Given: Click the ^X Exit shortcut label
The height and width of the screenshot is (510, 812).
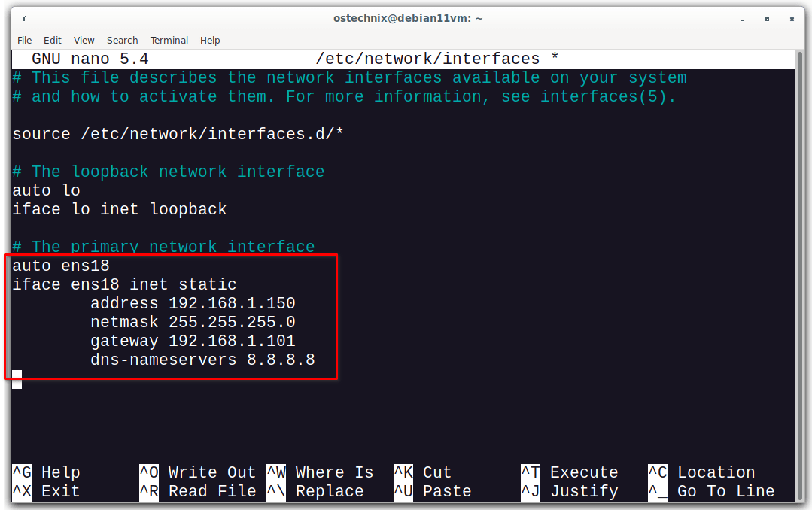Looking at the screenshot, I should point(46,491).
